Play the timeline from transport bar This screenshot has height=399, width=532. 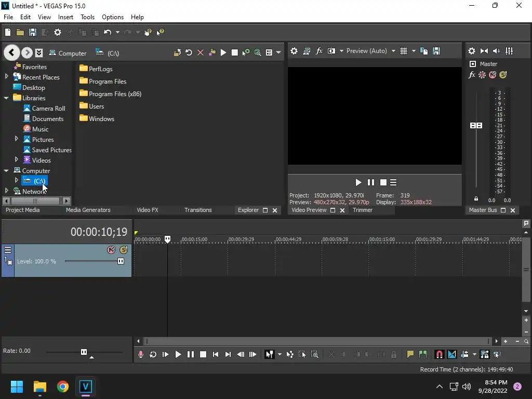(178, 354)
